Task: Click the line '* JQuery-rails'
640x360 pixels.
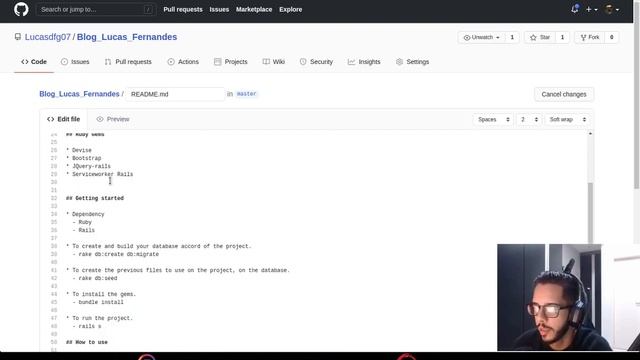Action: (x=88, y=166)
